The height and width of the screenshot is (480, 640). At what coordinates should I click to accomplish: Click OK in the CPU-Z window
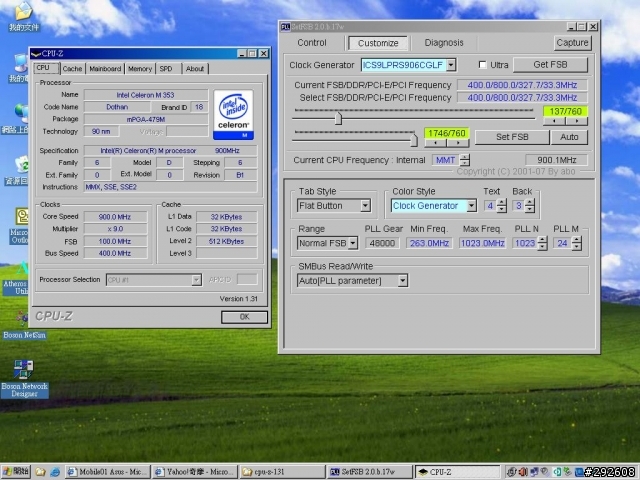coord(244,317)
